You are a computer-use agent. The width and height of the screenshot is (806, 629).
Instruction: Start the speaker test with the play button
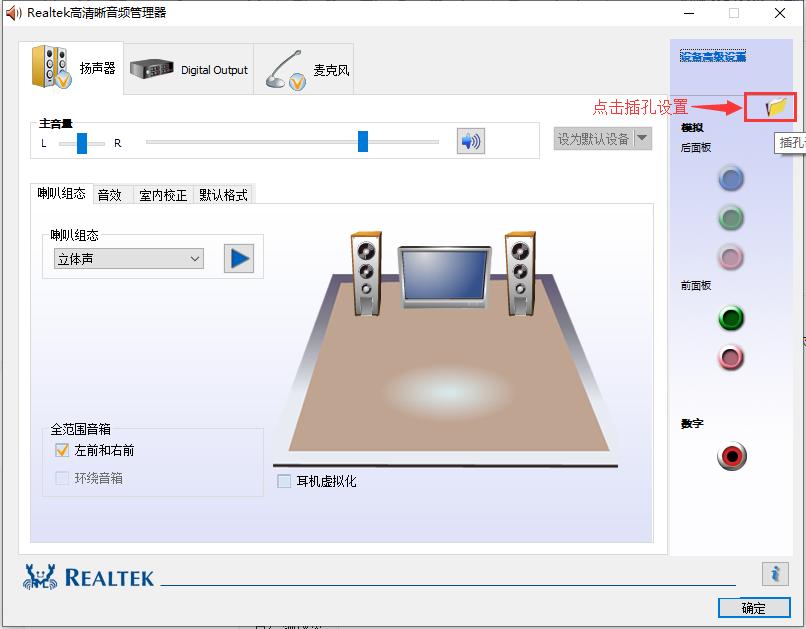tap(238, 258)
